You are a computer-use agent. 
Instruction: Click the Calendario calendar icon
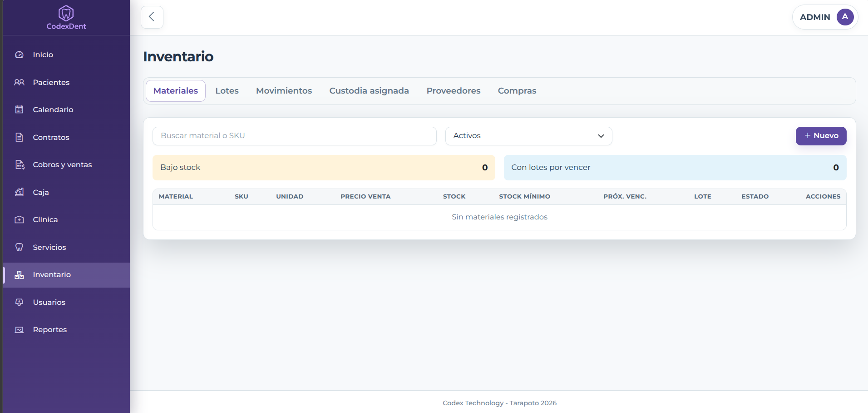(19, 109)
